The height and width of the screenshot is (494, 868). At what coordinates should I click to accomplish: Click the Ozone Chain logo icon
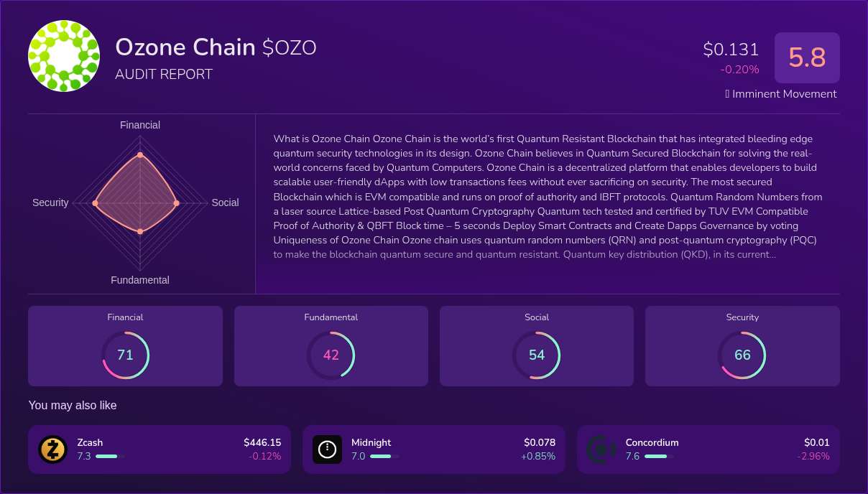pos(63,55)
